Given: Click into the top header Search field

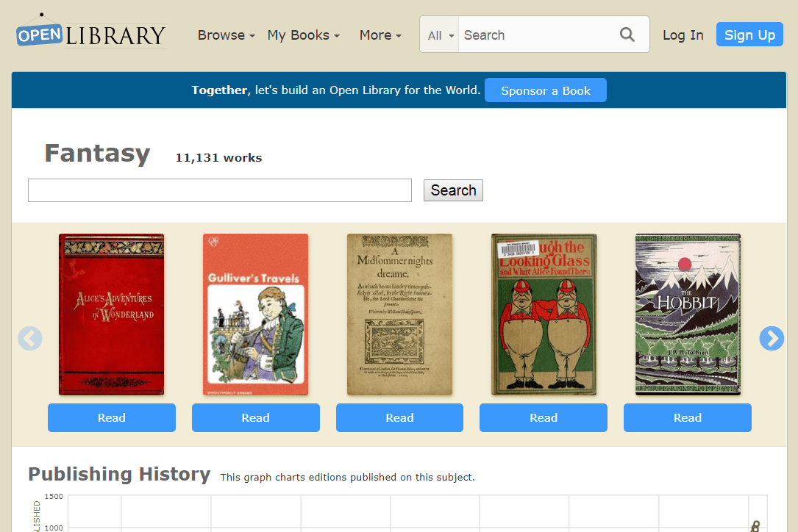Looking at the screenshot, I should tap(537, 35).
